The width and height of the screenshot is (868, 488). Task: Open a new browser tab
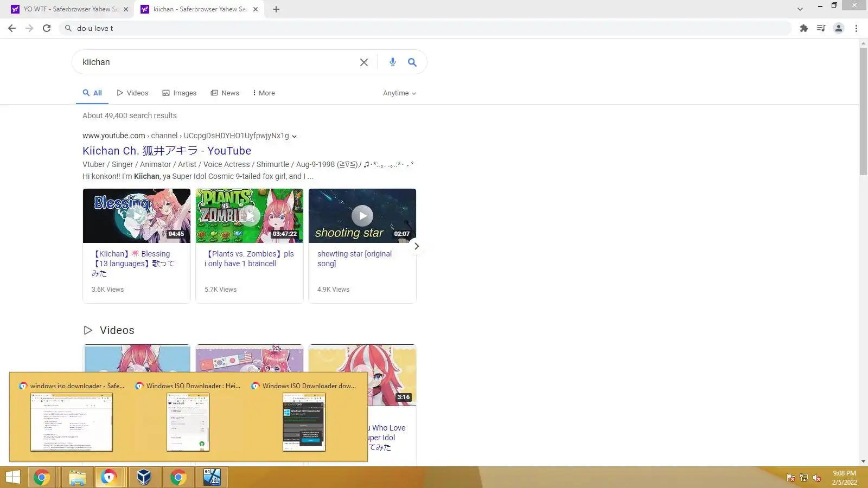click(x=276, y=9)
